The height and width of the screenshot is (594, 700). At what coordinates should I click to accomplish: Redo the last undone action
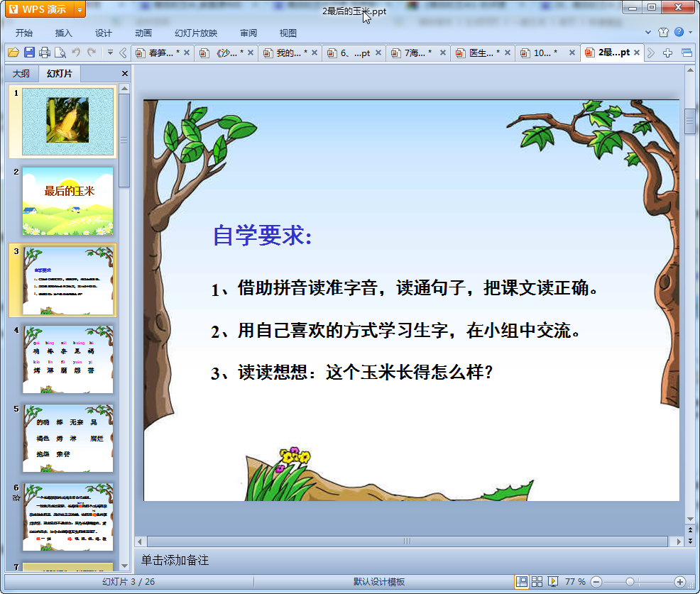[x=92, y=53]
